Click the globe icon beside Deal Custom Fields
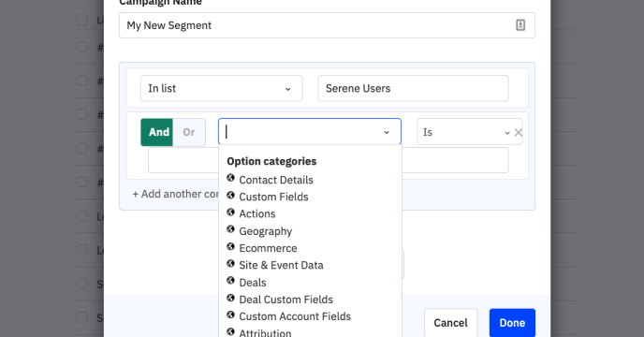Viewport: 644px width, 337px height. (230, 298)
